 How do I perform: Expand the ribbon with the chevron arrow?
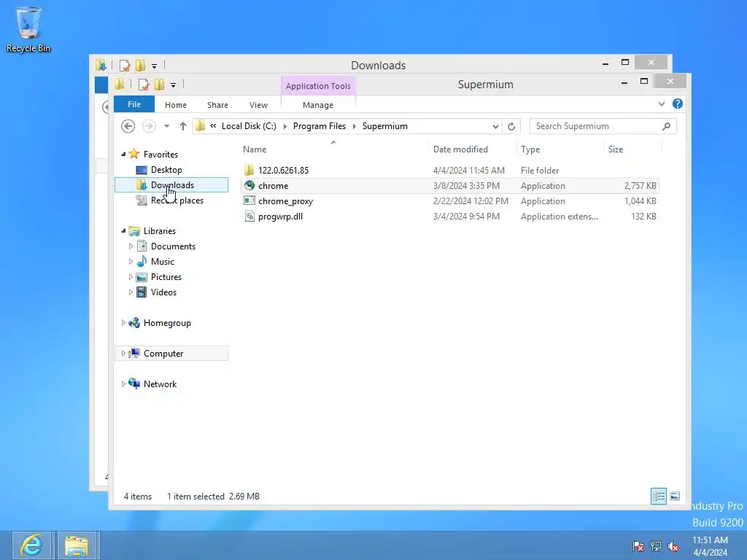click(661, 104)
